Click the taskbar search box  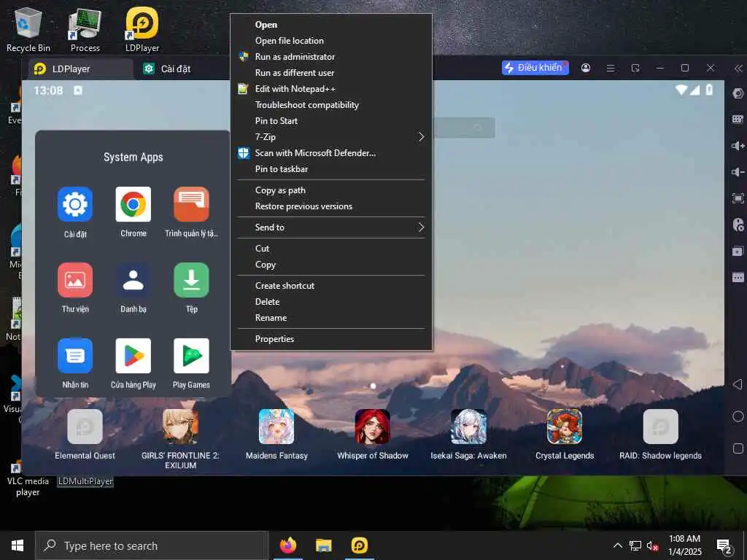pos(152,545)
